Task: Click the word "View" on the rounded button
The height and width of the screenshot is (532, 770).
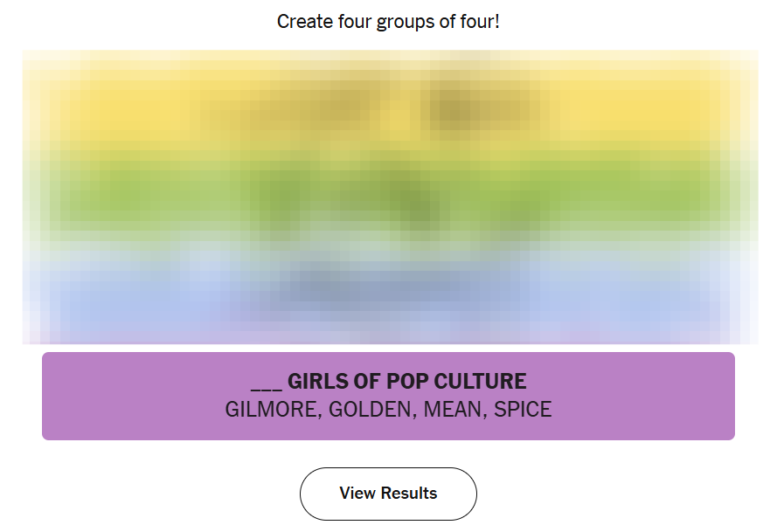Action: (x=357, y=494)
